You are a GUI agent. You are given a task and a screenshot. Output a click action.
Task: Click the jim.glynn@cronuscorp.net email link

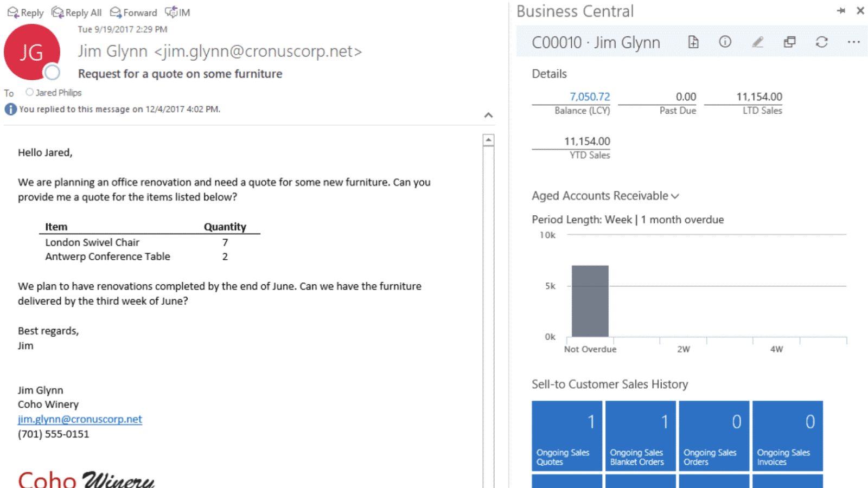tap(80, 419)
